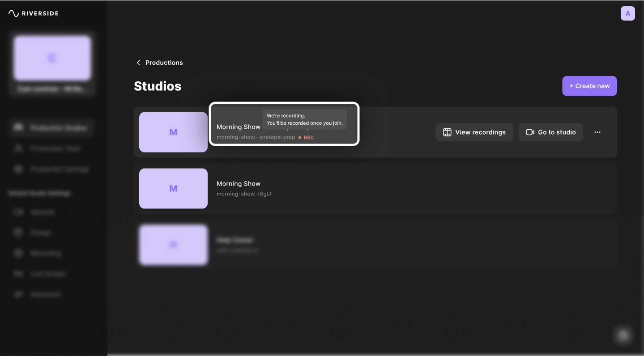Create a new studio
Image resolution: width=644 pixels, height=356 pixels.
tap(589, 86)
